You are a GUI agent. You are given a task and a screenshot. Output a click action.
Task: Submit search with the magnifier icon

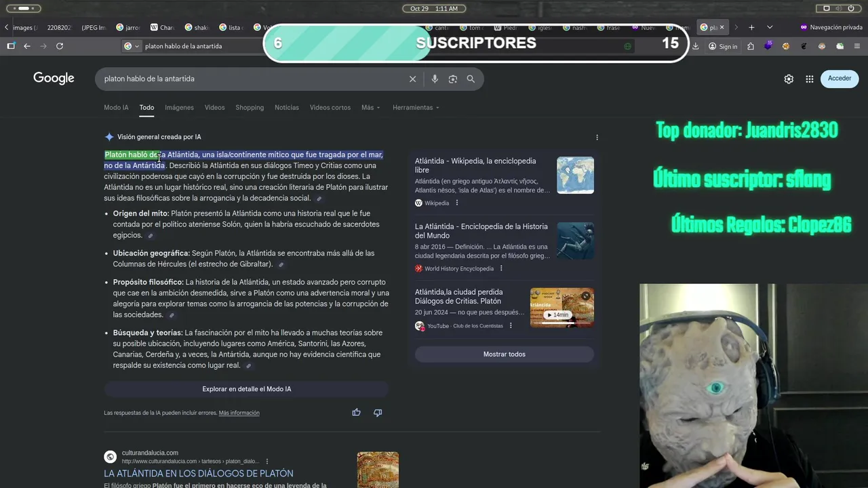471,79
